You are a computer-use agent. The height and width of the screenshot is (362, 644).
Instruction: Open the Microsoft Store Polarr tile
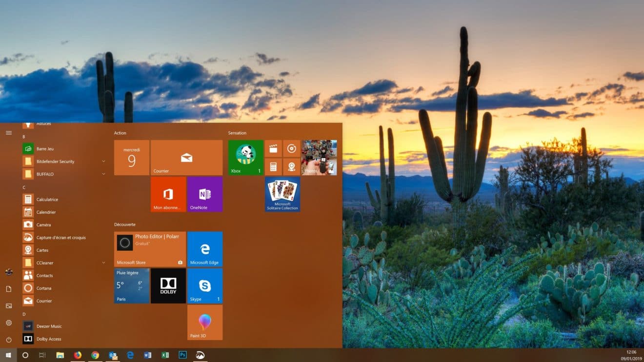[150, 249]
